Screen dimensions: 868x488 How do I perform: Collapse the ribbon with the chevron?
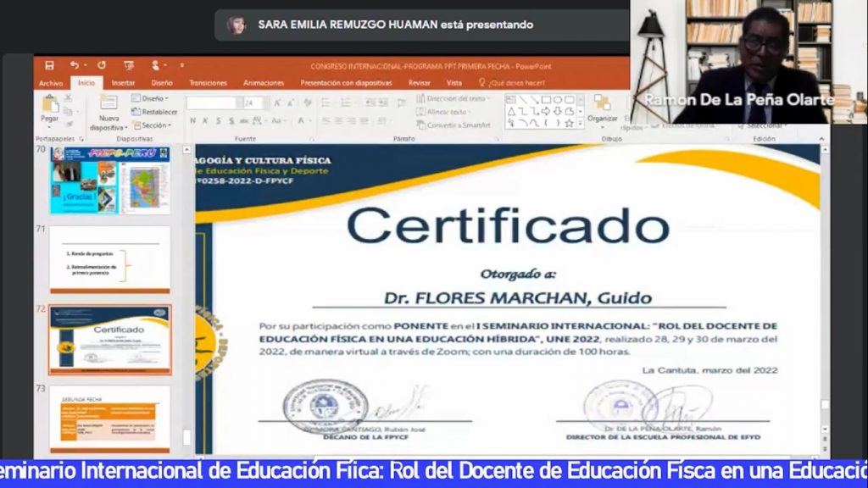(821, 139)
